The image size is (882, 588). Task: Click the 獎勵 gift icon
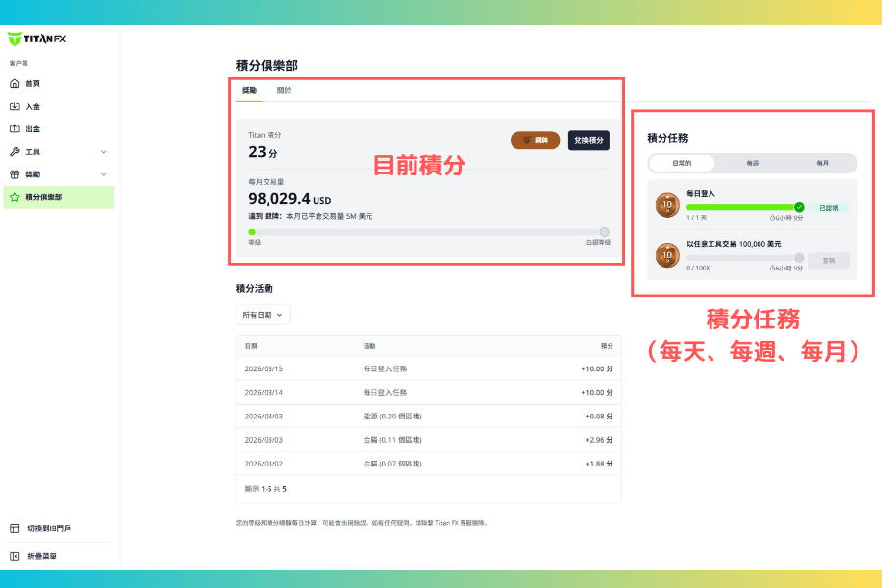point(14,174)
